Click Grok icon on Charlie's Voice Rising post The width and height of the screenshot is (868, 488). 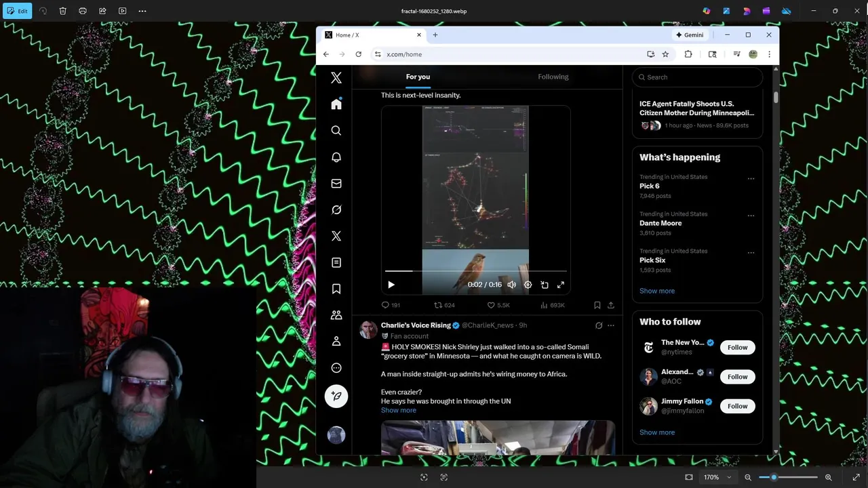pyautogui.click(x=599, y=326)
